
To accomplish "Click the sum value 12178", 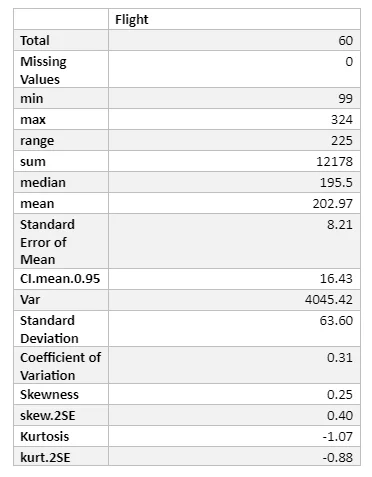I will [x=334, y=162].
